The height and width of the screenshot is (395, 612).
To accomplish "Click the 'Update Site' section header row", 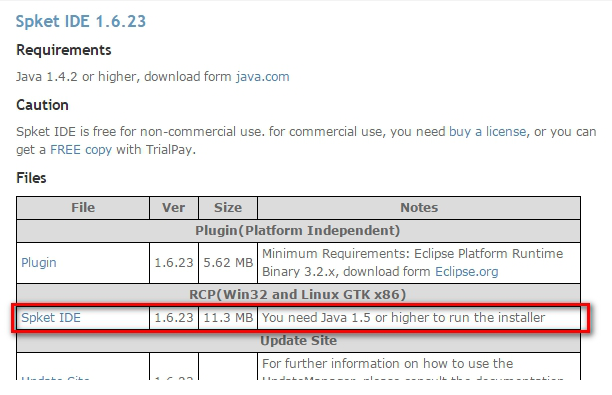I will coord(298,340).
